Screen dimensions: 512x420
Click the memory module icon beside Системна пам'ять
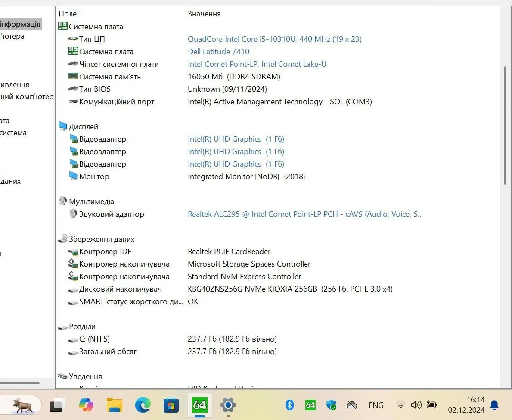(x=73, y=77)
